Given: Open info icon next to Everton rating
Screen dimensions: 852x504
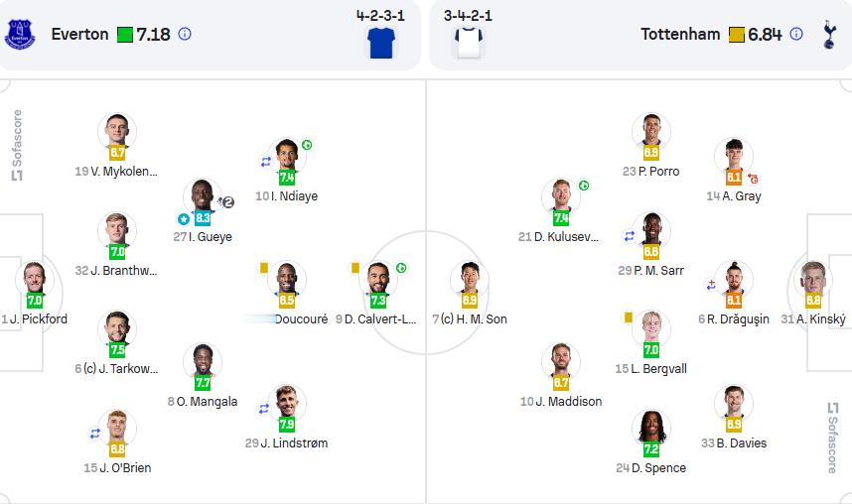Looking at the screenshot, I should coord(185,34).
